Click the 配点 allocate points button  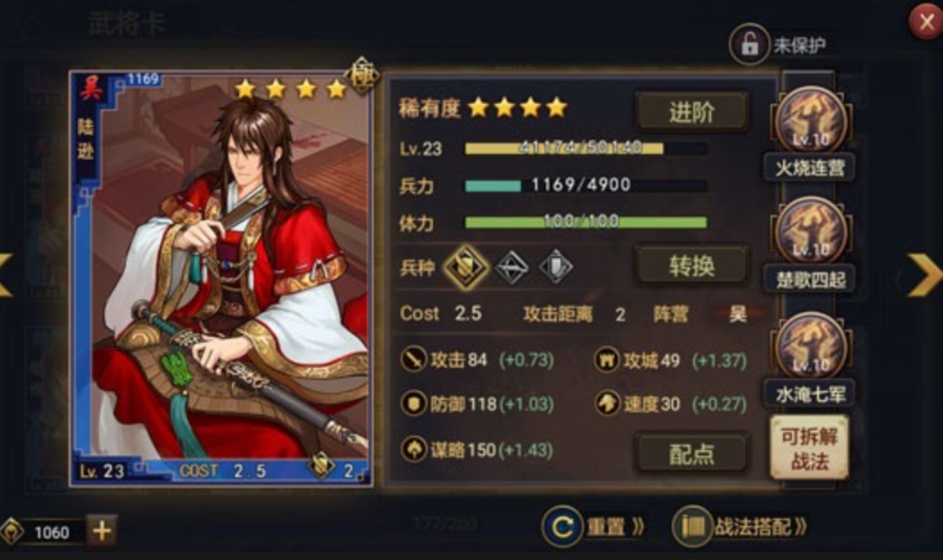[x=692, y=453]
